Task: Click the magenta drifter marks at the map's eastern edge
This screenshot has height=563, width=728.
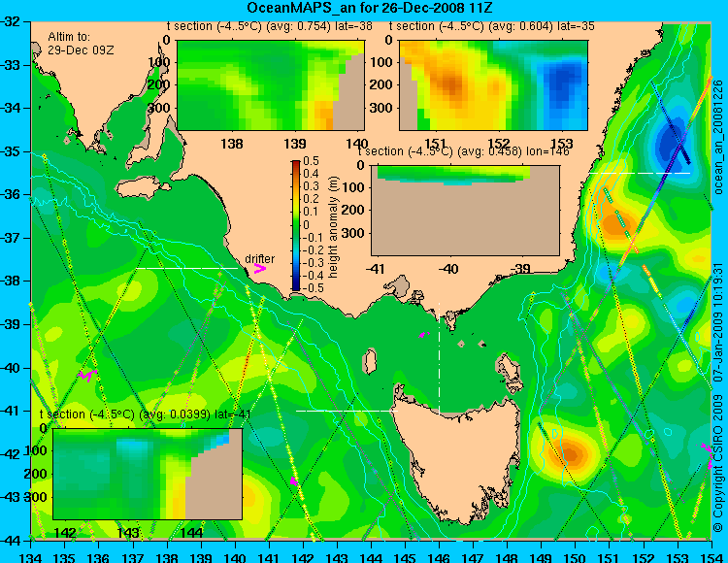Action: pyautogui.click(x=707, y=456)
